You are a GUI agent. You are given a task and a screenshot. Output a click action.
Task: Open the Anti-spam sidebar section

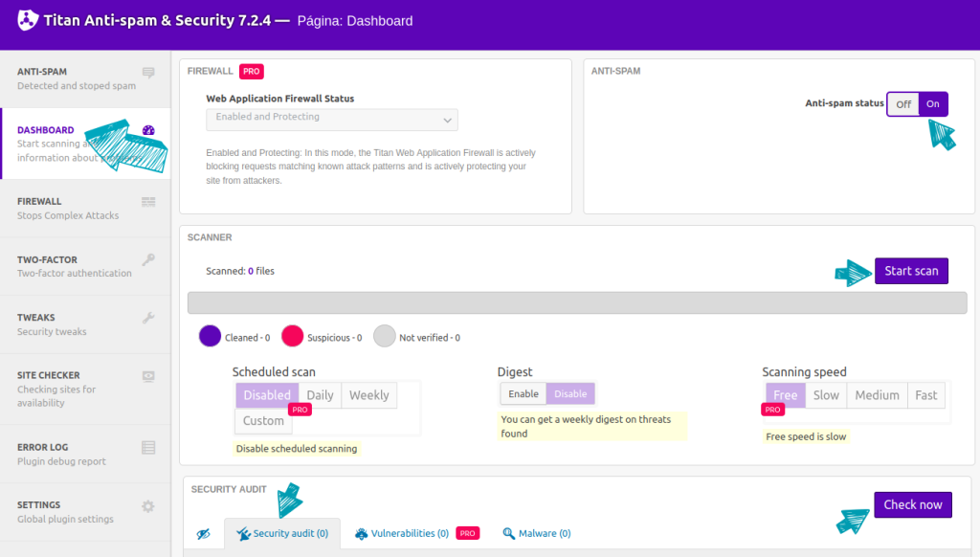tap(85, 78)
